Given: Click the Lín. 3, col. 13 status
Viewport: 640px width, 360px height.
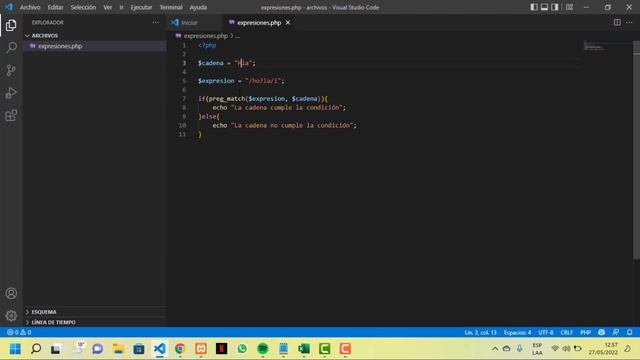Looking at the screenshot, I should (480, 332).
